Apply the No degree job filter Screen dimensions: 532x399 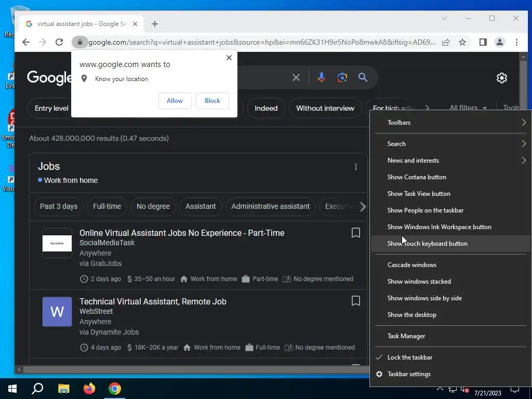[153, 206]
